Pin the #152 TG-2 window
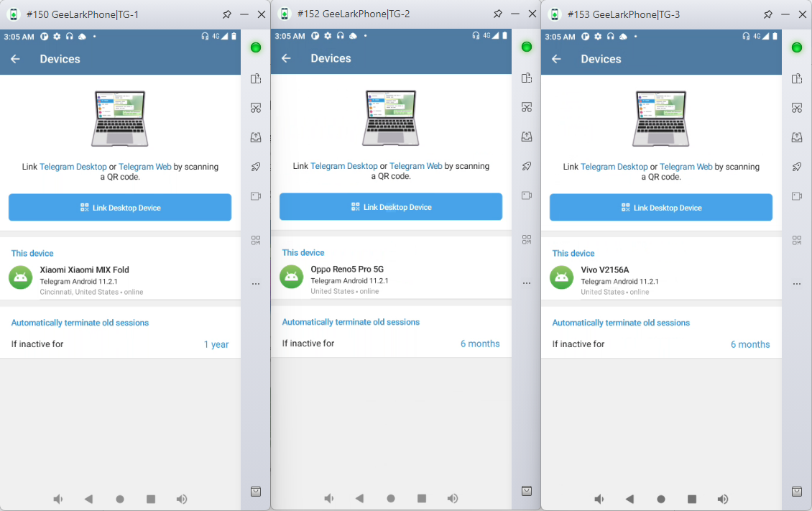The height and width of the screenshot is (511, 812). pyautogui.click(x=498, y=14)
